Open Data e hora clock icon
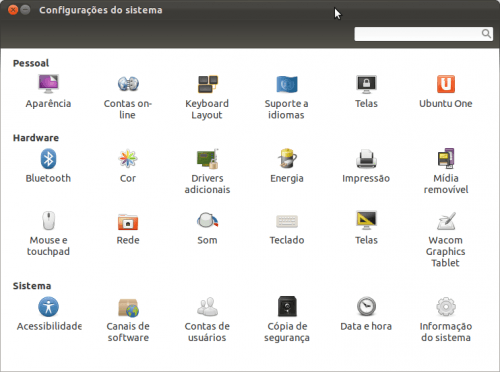Image resolution: width=500 pixels, height=372 pixels. click(x=366, y=307)
